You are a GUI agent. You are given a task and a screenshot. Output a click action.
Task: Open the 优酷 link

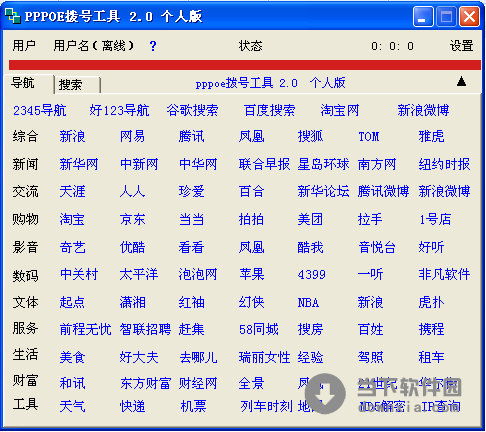coord(132,248)
